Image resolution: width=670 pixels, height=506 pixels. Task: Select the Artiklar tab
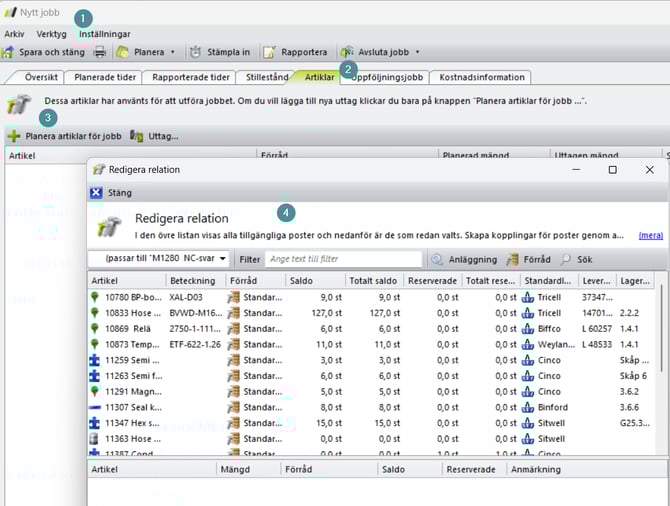tap(319, 77)
